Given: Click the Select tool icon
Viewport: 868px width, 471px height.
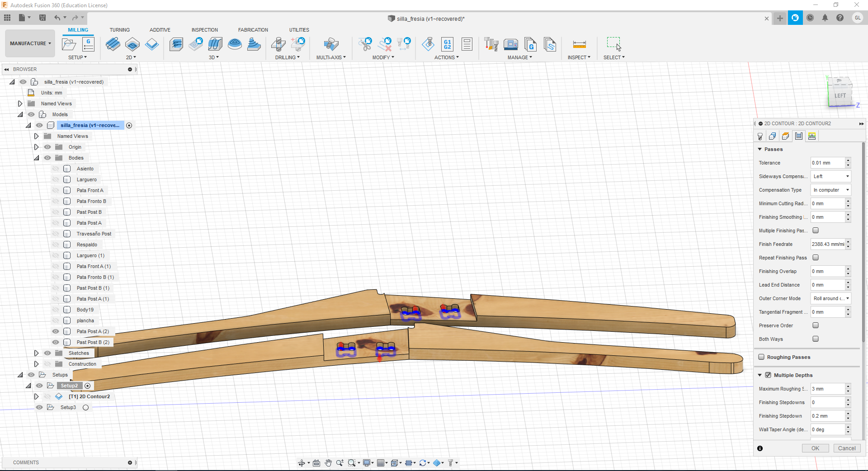Looking at the screenshot, I should 614,44.
